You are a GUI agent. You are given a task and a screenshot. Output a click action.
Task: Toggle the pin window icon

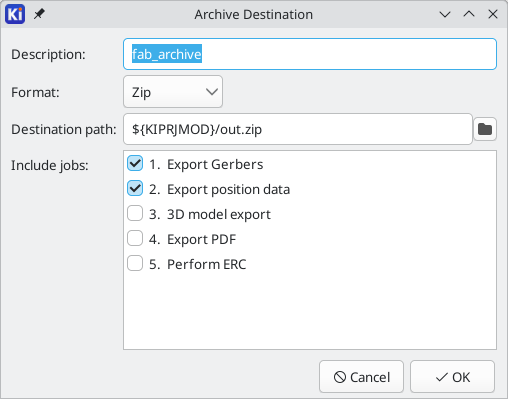point(39,14)
